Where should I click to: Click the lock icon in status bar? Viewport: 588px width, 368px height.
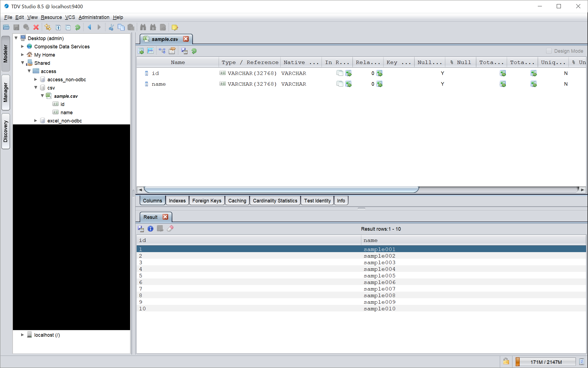[x=506, y=361]
